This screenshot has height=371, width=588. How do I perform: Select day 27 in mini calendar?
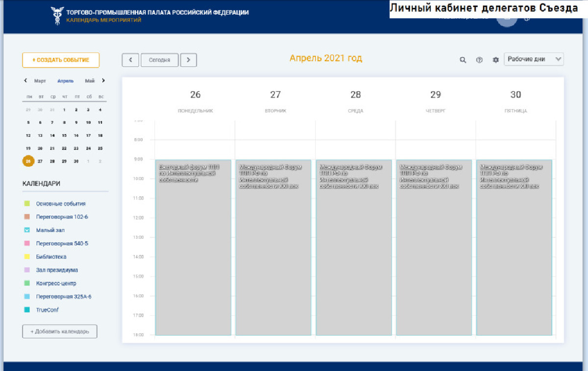click(40, 161)
